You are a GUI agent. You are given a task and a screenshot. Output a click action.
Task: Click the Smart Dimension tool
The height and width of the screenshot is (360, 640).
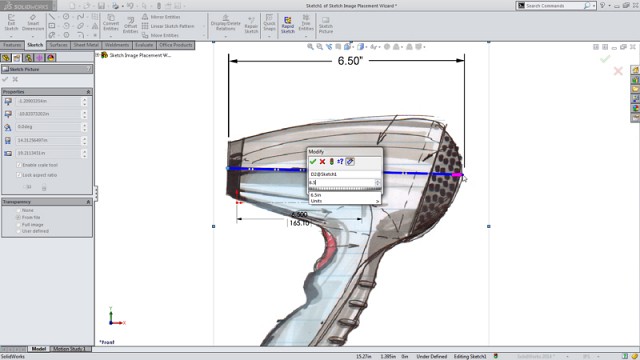pyautogui.click(x=33, y=23)
